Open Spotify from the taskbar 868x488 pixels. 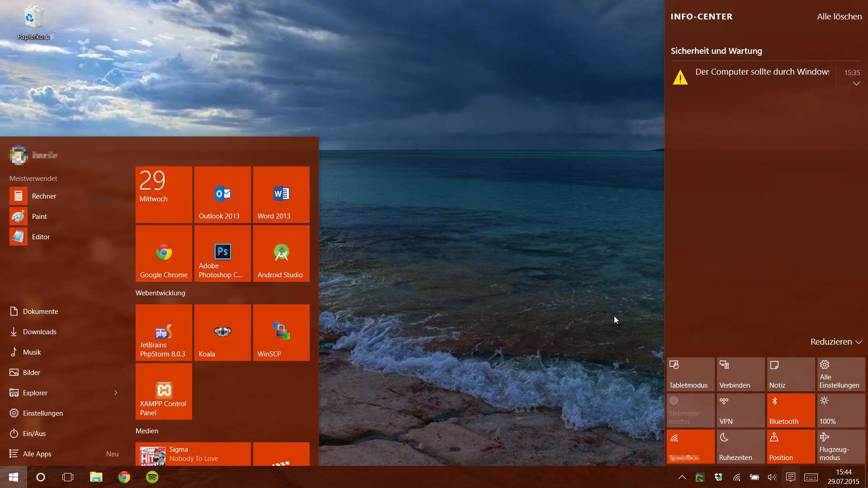[x=152, y=477]
